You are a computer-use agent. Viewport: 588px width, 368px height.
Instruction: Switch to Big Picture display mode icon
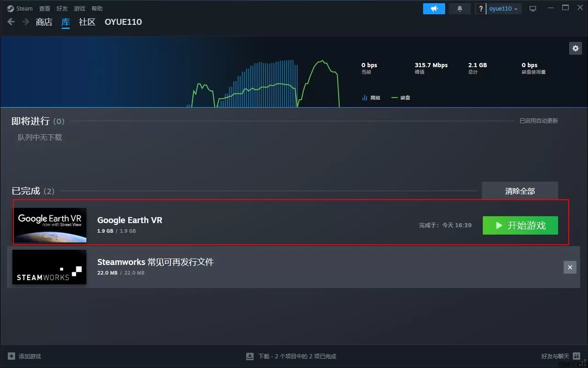click(533, 9)
